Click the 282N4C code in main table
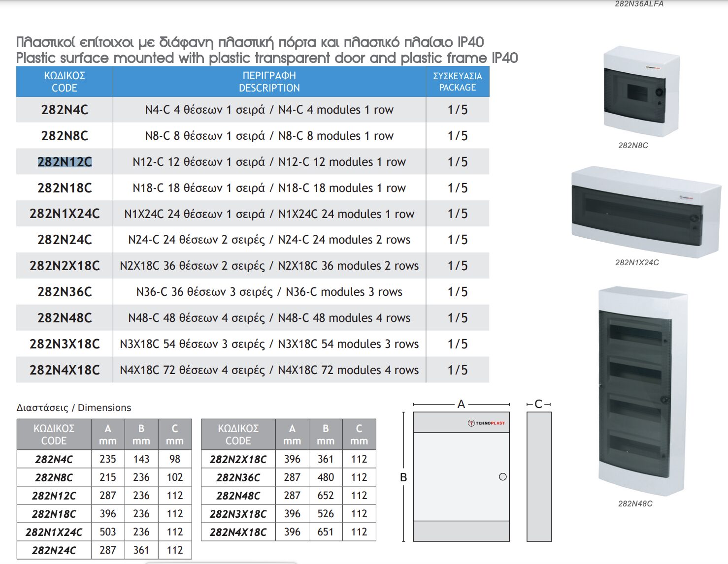This screenshot has width=728, height=564. click(x=65, y=110)
